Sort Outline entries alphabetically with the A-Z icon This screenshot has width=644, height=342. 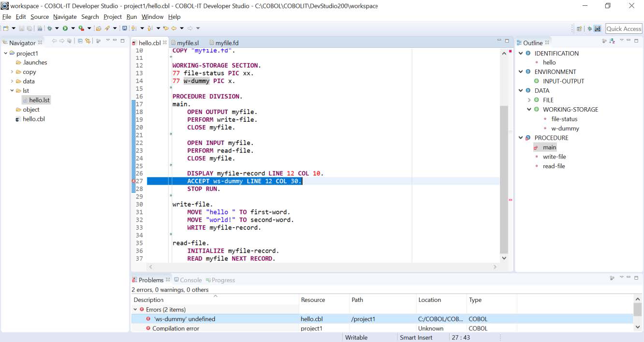pos(612,41)
